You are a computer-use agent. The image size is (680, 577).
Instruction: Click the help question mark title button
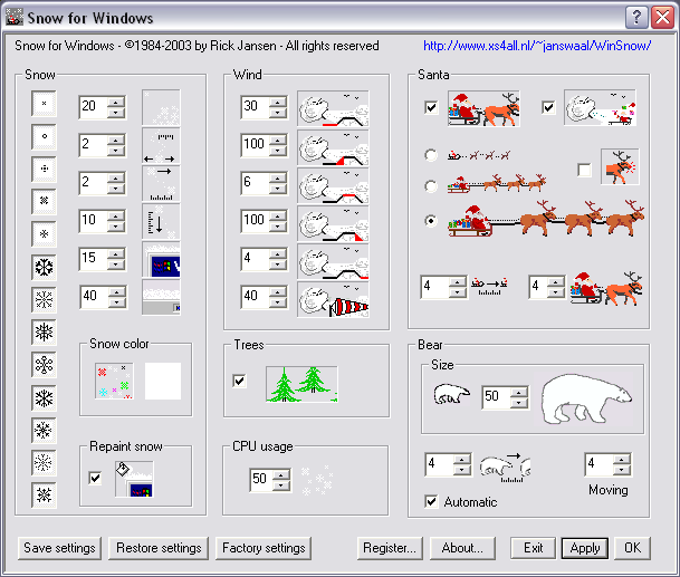coord(637,18)
